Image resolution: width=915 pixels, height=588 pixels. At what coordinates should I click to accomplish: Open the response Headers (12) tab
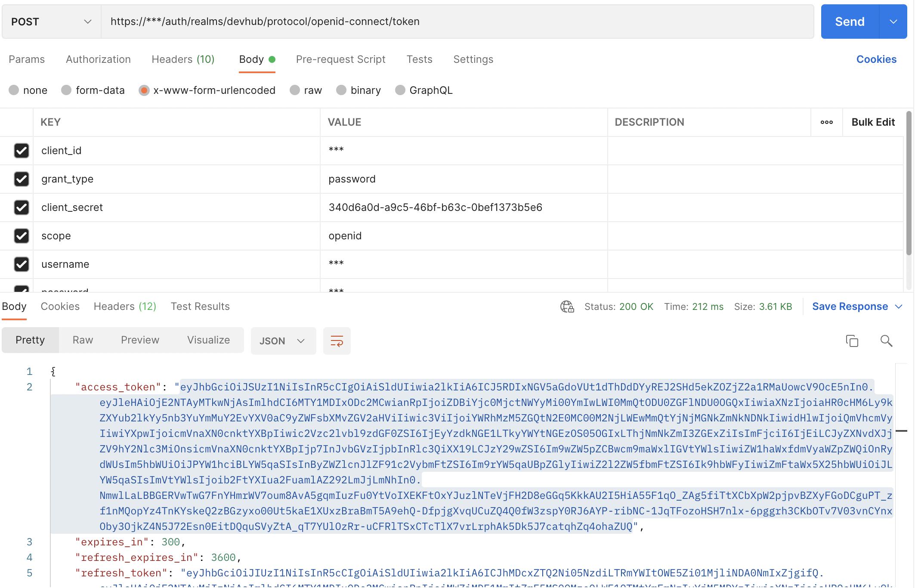coord(125,306)
